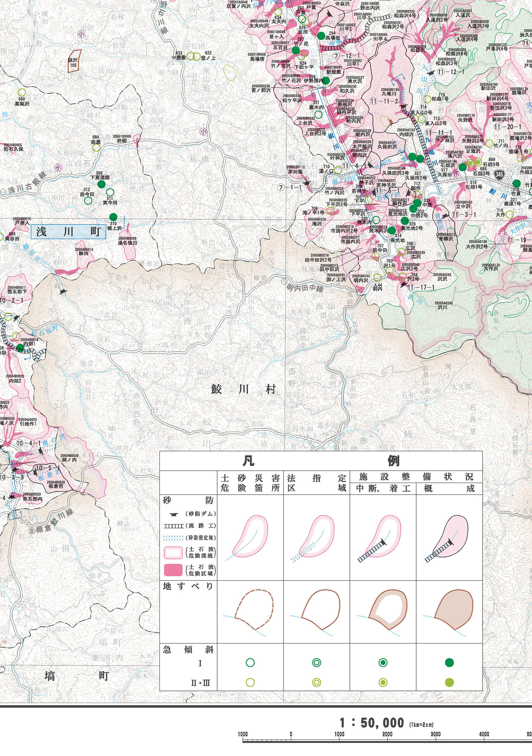Select the brown 須沢 105 landslide polygon

(x=74, y=61)
